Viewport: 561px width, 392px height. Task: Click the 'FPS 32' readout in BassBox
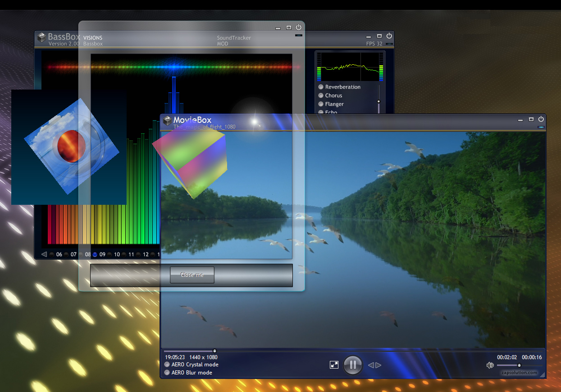tap(374, 44)
